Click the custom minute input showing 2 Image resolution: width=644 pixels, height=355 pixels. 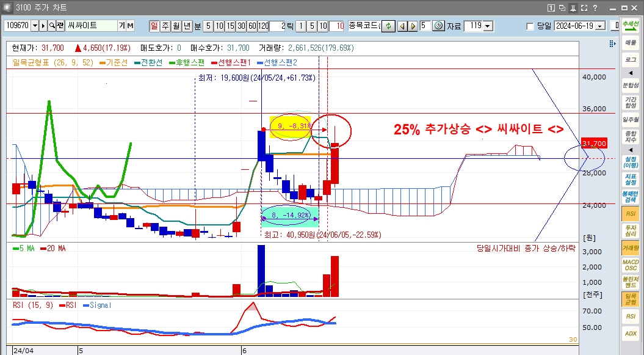[277, 26]
